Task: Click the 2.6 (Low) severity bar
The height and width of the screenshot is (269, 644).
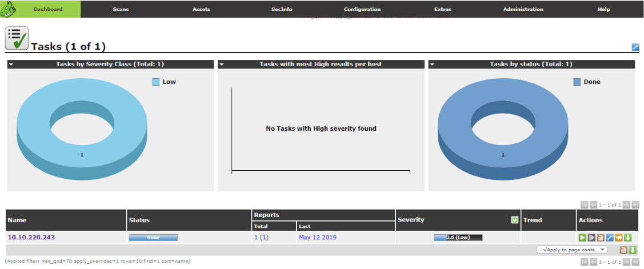Action: coord(458,237)
